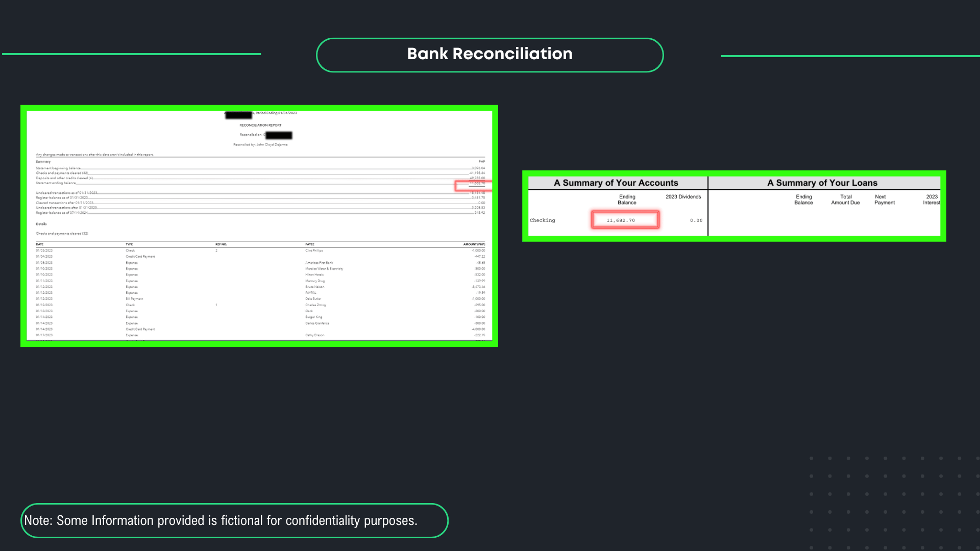Viewport: 980px width, 551px height.
Task: Click the Checking row label
Action: point(542,220)
